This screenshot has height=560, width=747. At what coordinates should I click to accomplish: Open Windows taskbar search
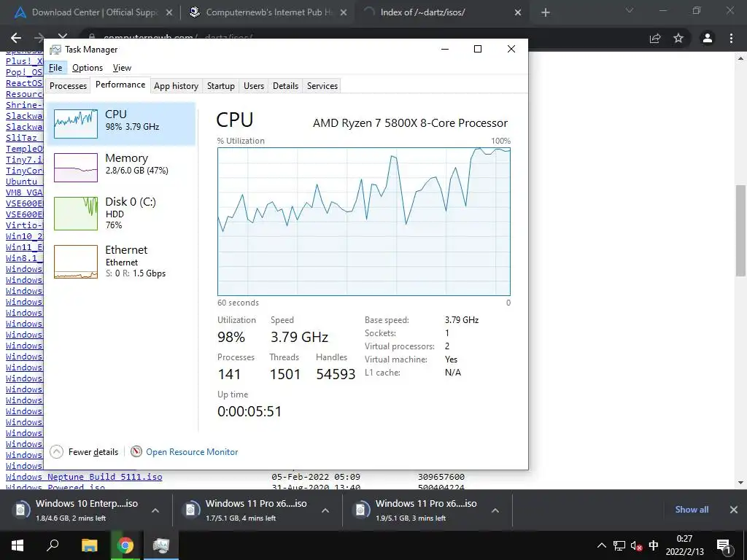(53, 545)
